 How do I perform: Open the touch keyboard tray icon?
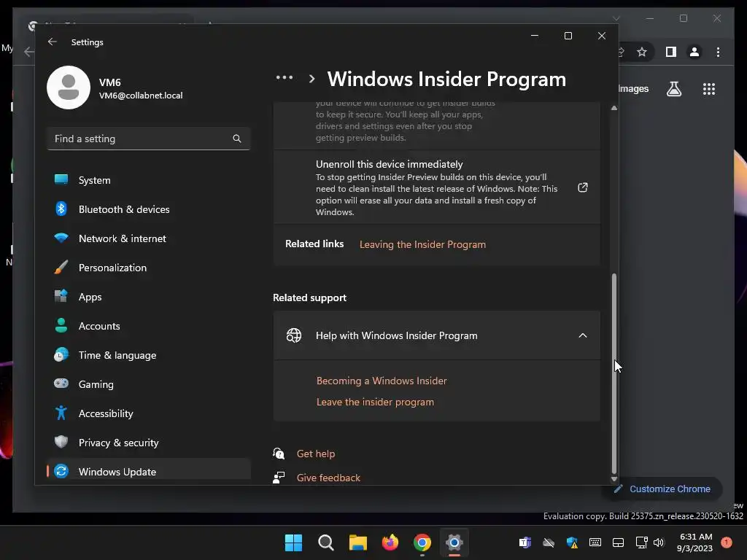(x=595, y=542)
